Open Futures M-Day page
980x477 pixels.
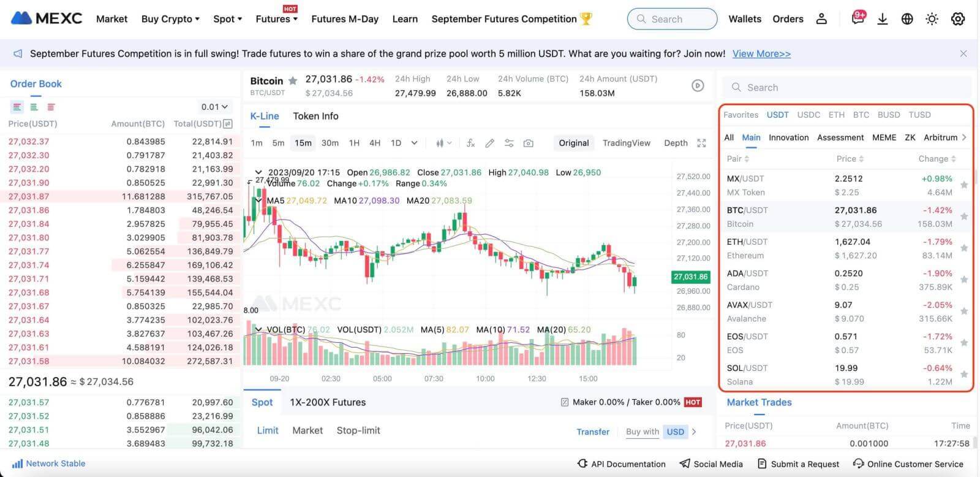click(345, 19)
